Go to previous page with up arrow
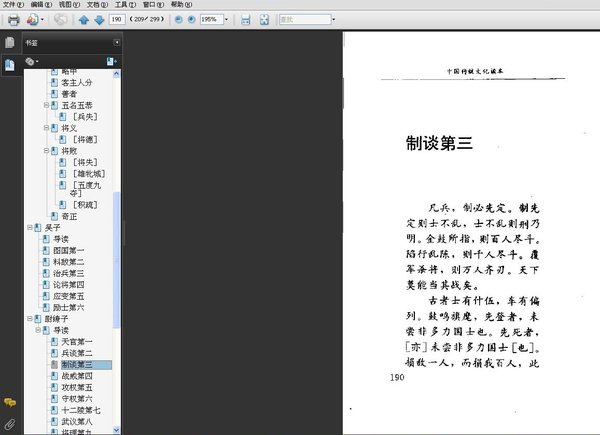The height and width of the screenshot is (435, 600). tap(84, 19)
